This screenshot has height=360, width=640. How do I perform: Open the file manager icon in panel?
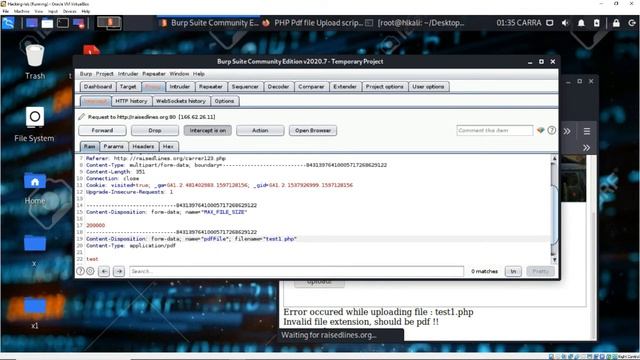pos(47,23)
